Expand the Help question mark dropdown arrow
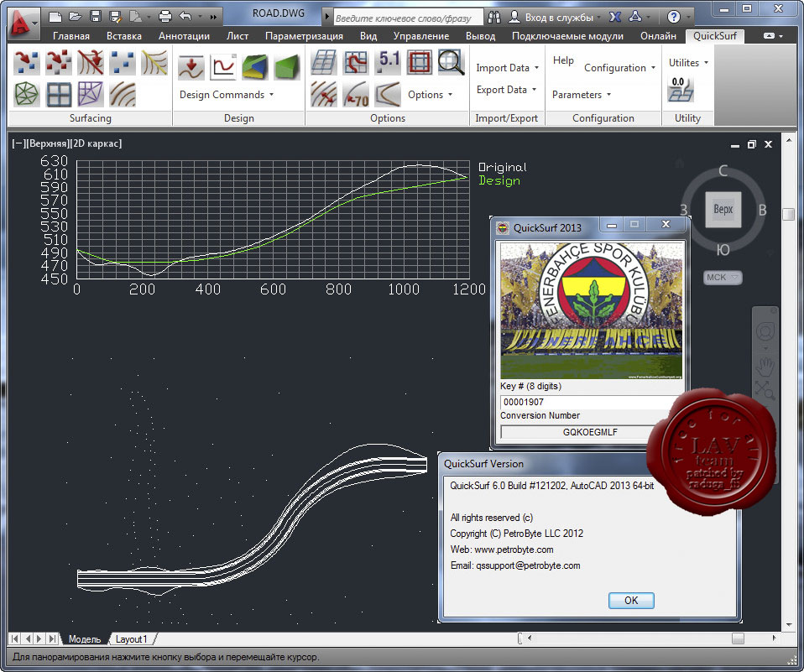The image size is (804, 672). click(688, 18)
